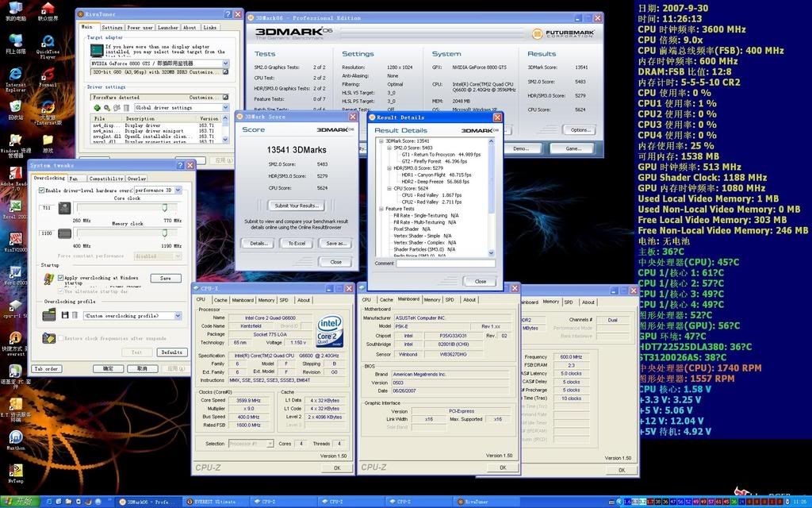
Task: Launch NvTemp desktop shortcut
Action: 16,473
